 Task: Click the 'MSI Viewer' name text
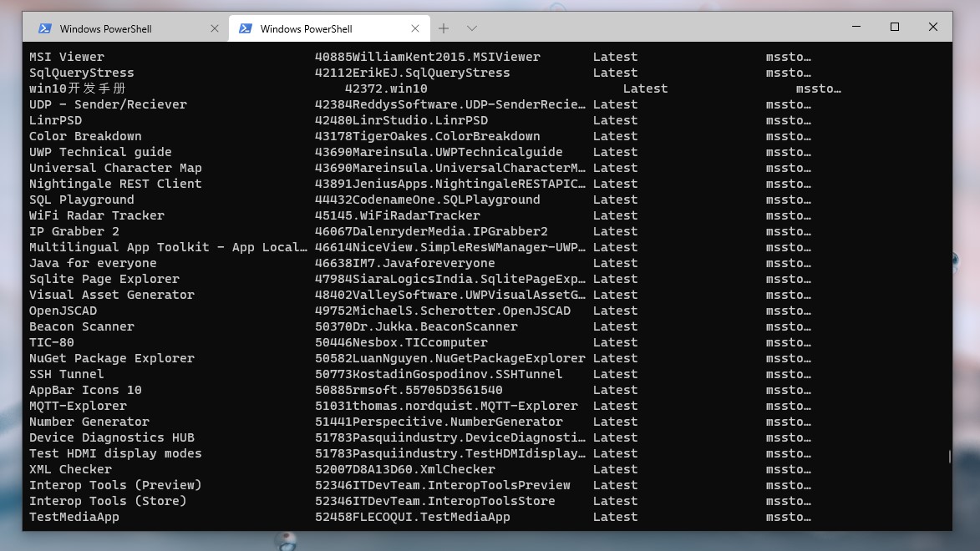click(67, 57)
